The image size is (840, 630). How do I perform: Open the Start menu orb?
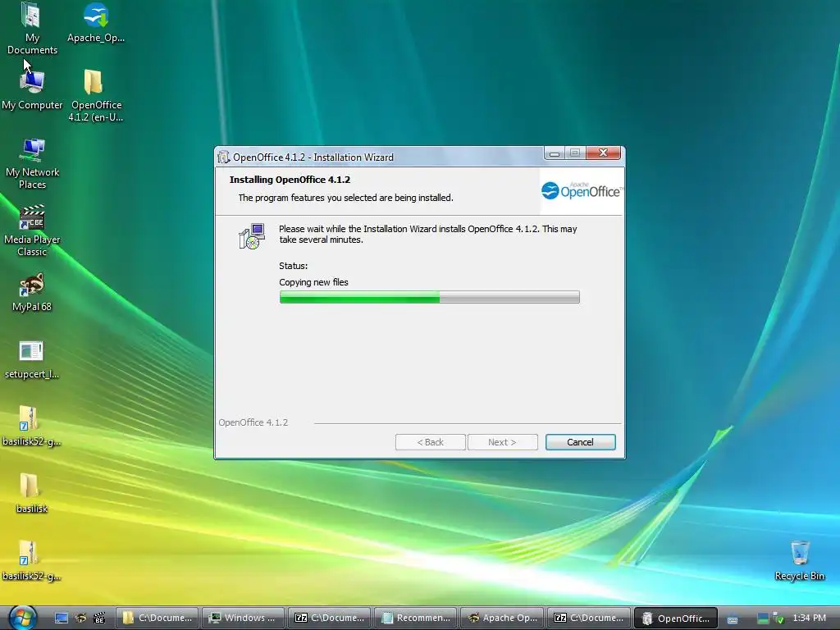21,618
